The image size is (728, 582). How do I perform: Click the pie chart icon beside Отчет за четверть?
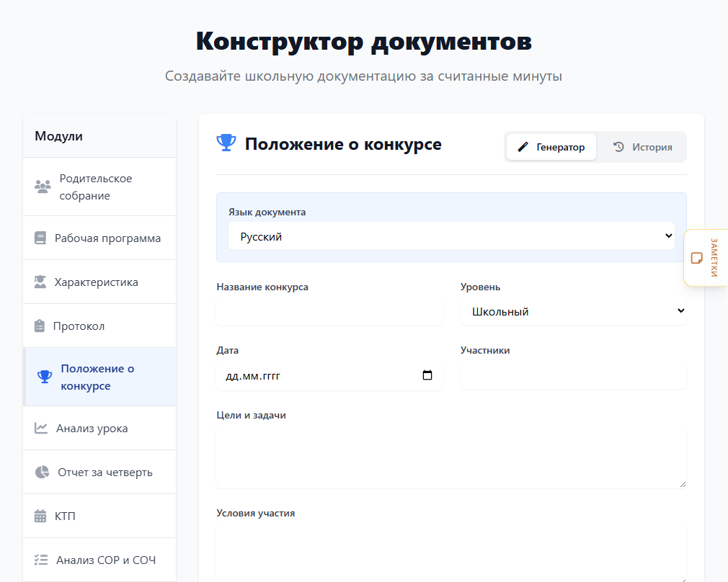42,472
